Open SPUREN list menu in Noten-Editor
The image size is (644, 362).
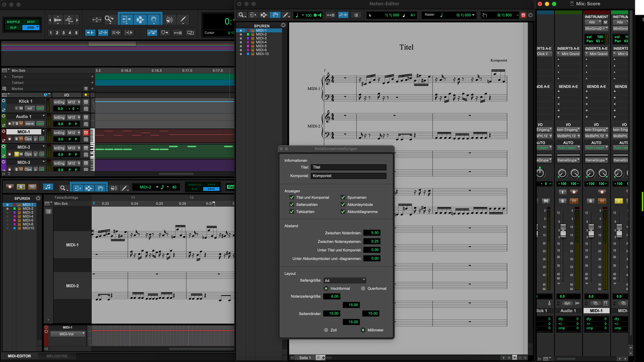click(283, 25)
